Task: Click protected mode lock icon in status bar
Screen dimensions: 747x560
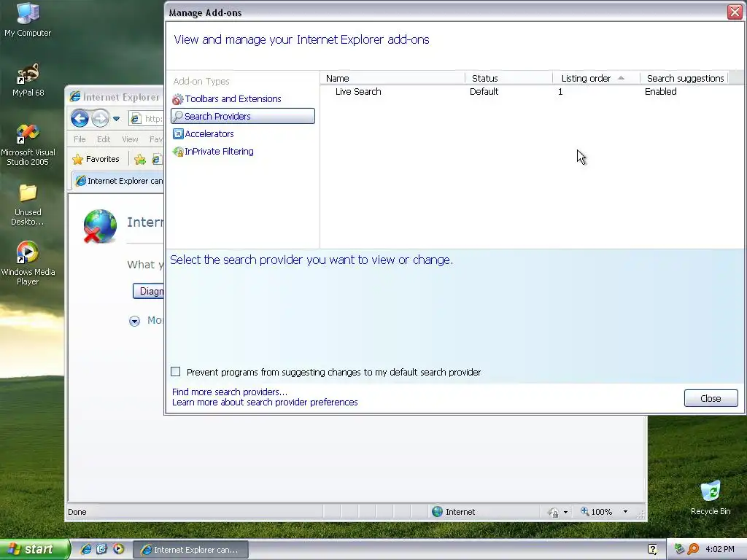Action: [x=553, y=512]
